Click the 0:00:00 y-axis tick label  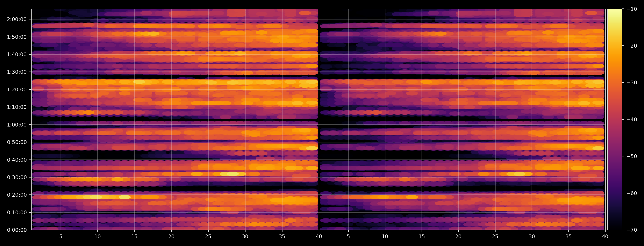[17, 230]
